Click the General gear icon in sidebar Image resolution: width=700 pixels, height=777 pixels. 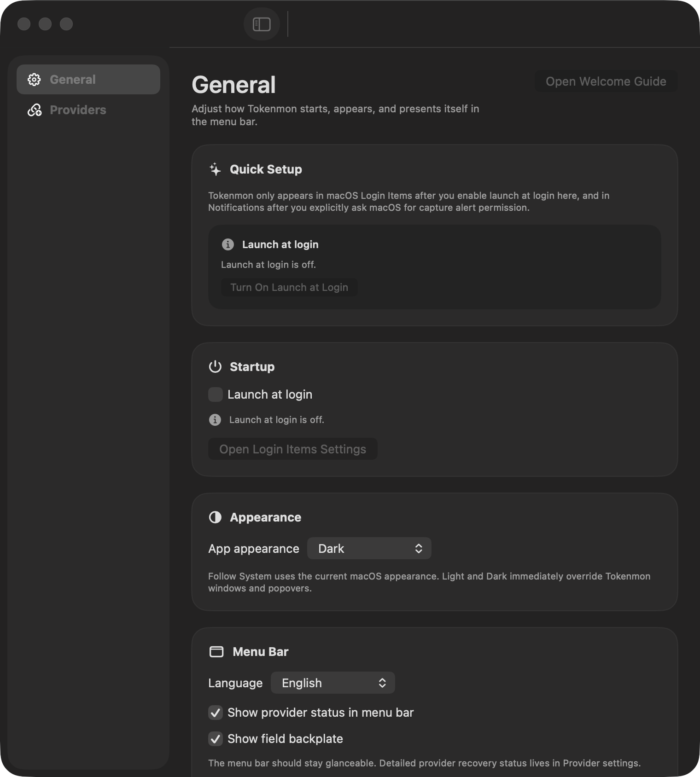[34, 80]
